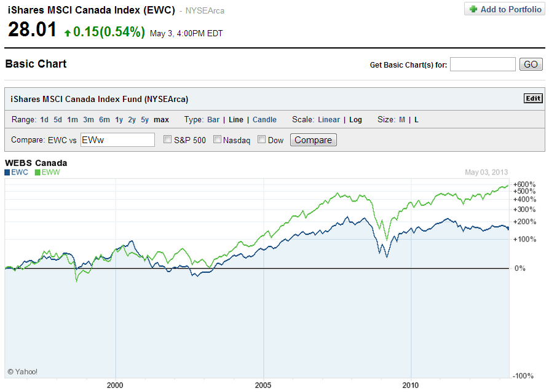Switch chart type to Line
Image resolution: width=549 pixels, height=392 pixels.
[x=236, y=120]
